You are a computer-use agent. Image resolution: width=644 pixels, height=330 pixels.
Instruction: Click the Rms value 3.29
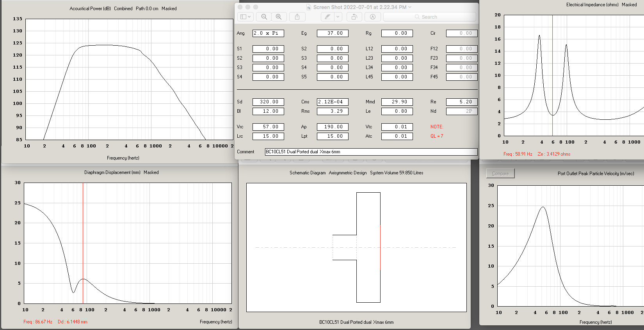tap(333, 111)
